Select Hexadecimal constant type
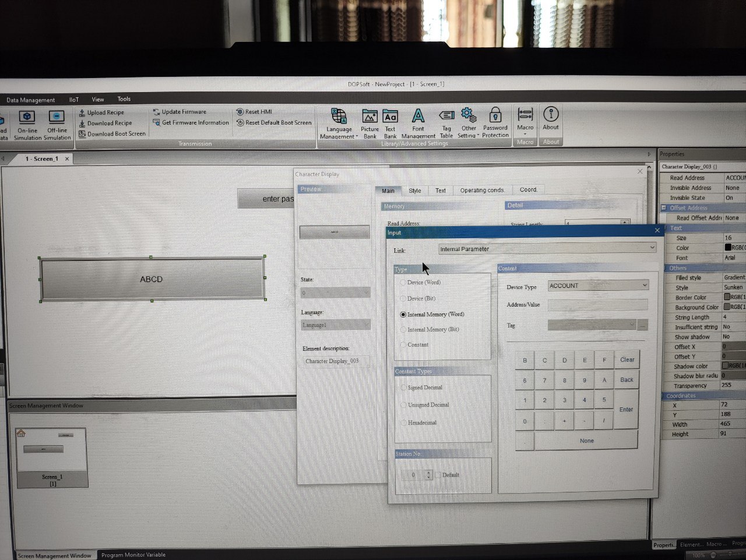Screen dimensions: 746x560 (418, 422)
